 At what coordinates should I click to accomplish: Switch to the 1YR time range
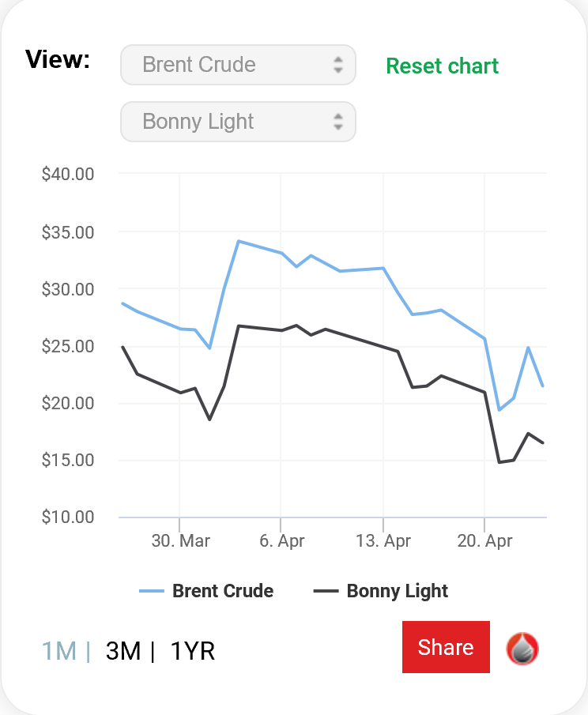pyautogui.click(x=192, y=651)
